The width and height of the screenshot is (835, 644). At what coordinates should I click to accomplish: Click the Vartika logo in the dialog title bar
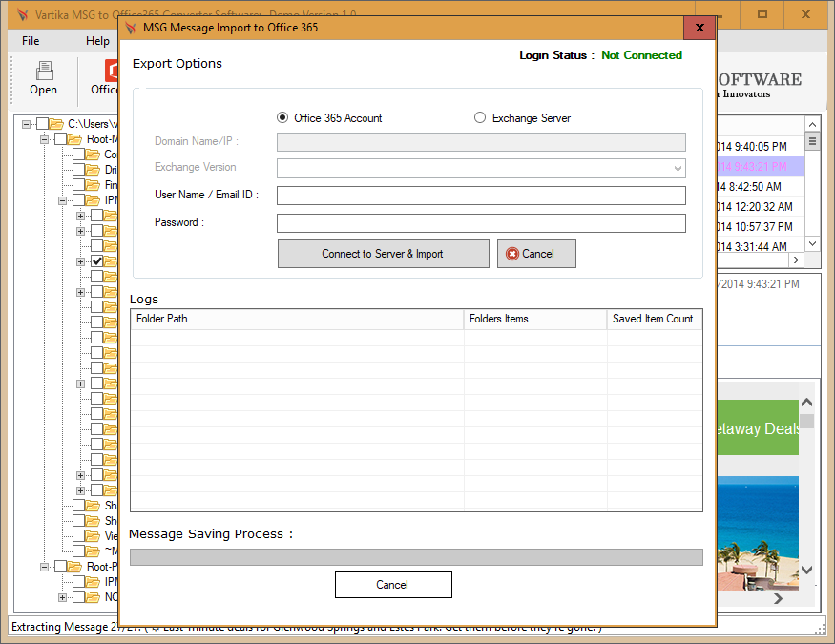click(131, 28)
